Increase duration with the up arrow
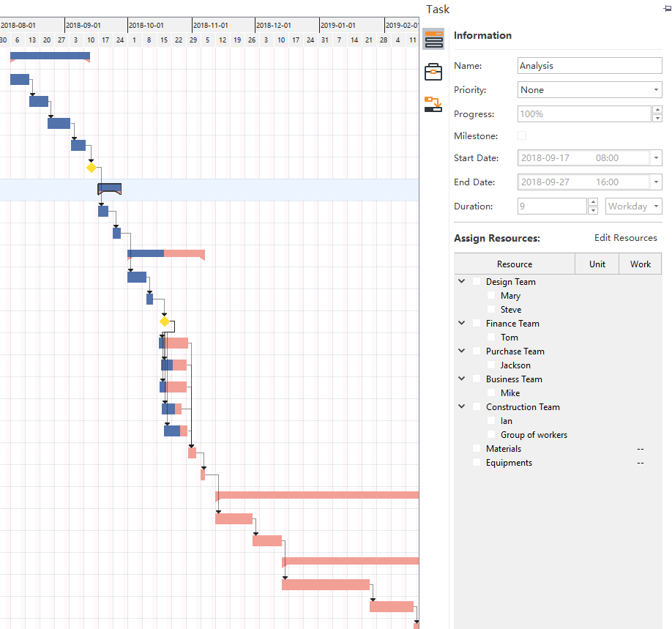Viewport: 672px width, 629px height. (593, 202)
